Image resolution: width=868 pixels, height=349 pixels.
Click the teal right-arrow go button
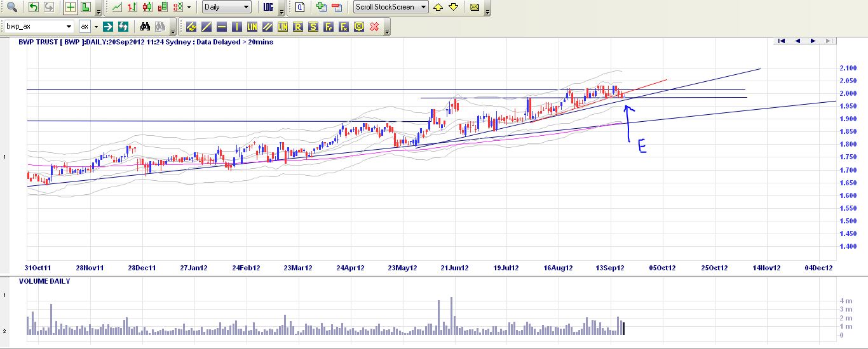pyautogui.click(x=108, y=27)
